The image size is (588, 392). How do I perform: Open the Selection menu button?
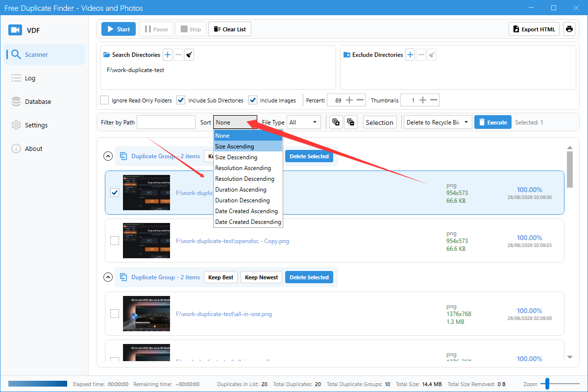tap(380, 122)
